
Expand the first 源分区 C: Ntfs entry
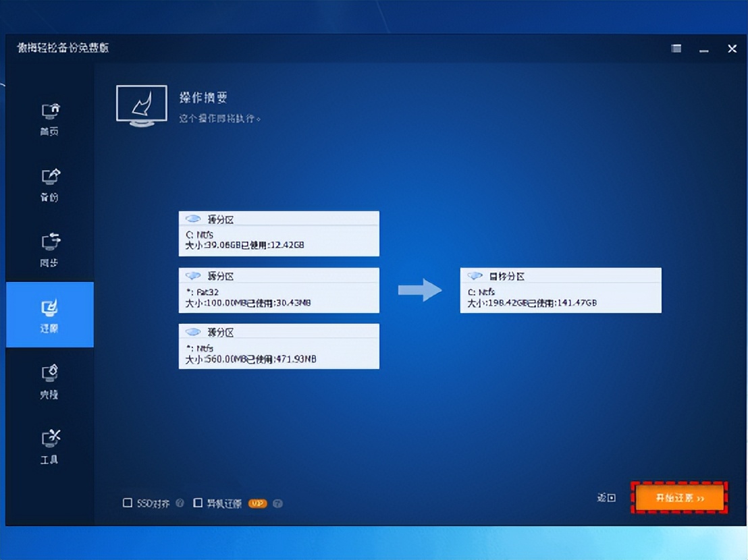[278, 233]
